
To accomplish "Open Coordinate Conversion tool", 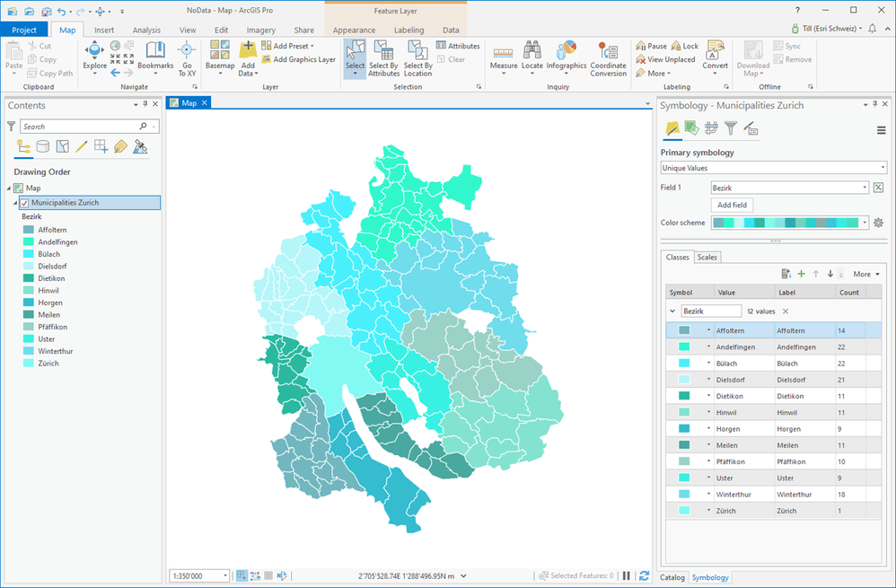I will (608, 58).
